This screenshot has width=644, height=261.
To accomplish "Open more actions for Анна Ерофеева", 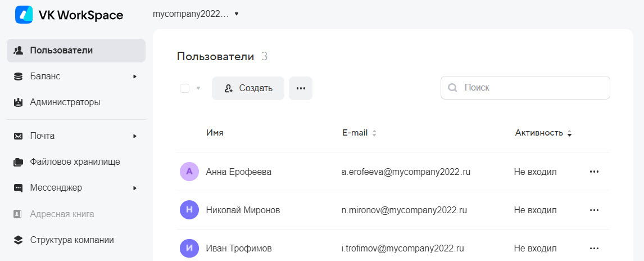I will tap(594, 172).
